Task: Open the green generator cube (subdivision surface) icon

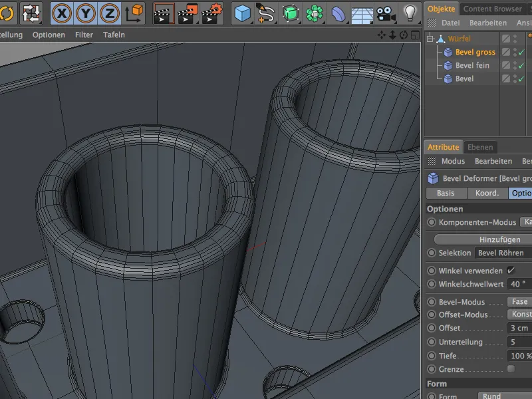Action: click(x=291, y=13)
